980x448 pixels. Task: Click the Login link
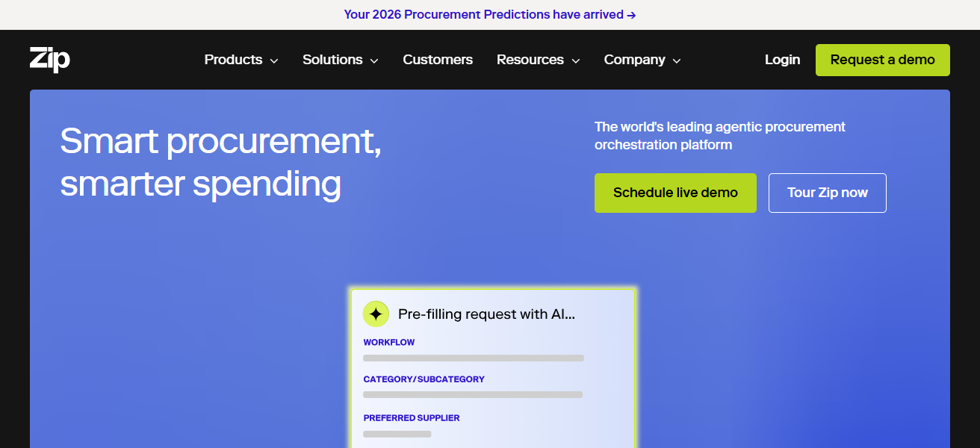(782, 60)
